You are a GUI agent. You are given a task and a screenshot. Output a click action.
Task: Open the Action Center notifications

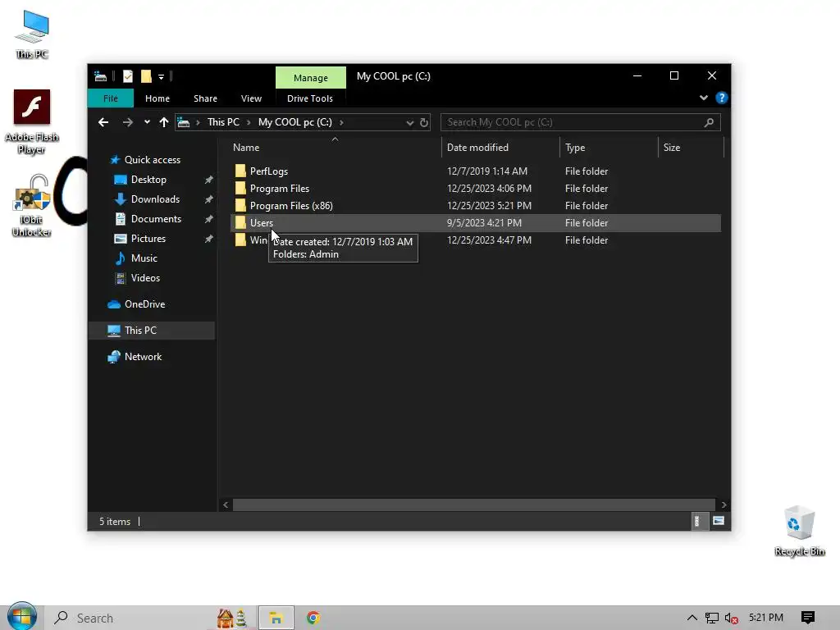(x=808, y=618)
